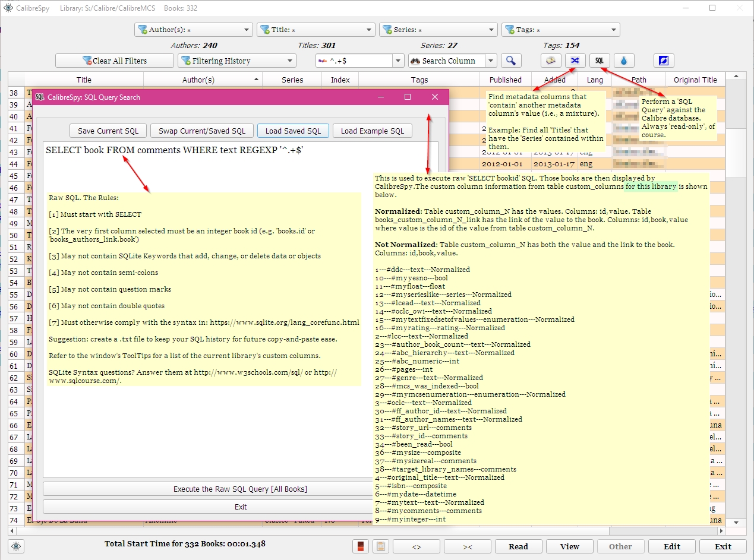Expand the Filtering History dropdown
754x560 pixels.
pyautogui.click(x=236, y=61)
